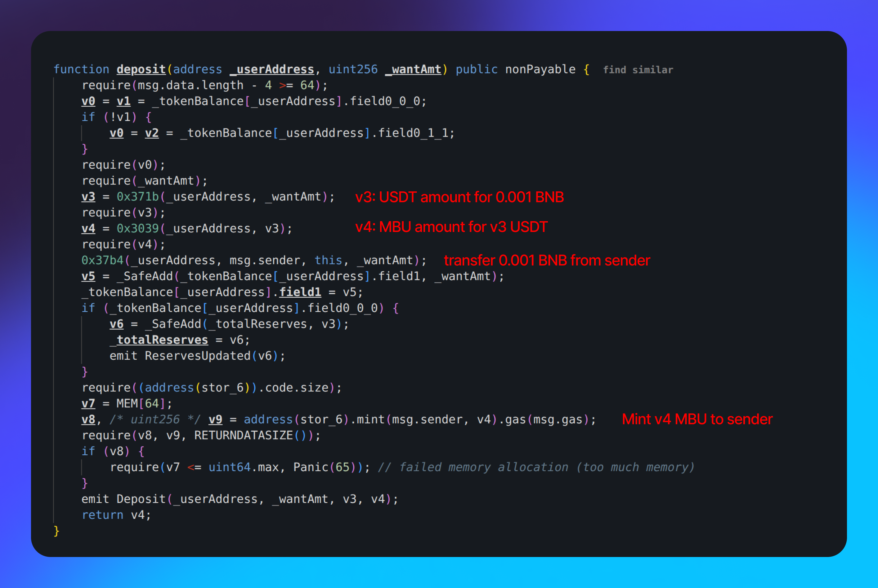Click the 0x37b4 function call
878x588 pixels.
102,260
